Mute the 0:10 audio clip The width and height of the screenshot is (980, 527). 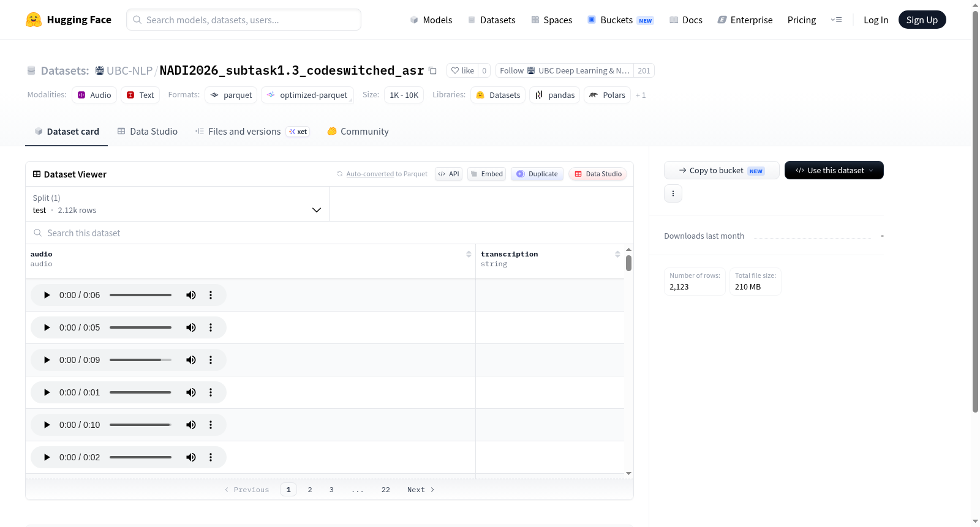tap(191, 425)
